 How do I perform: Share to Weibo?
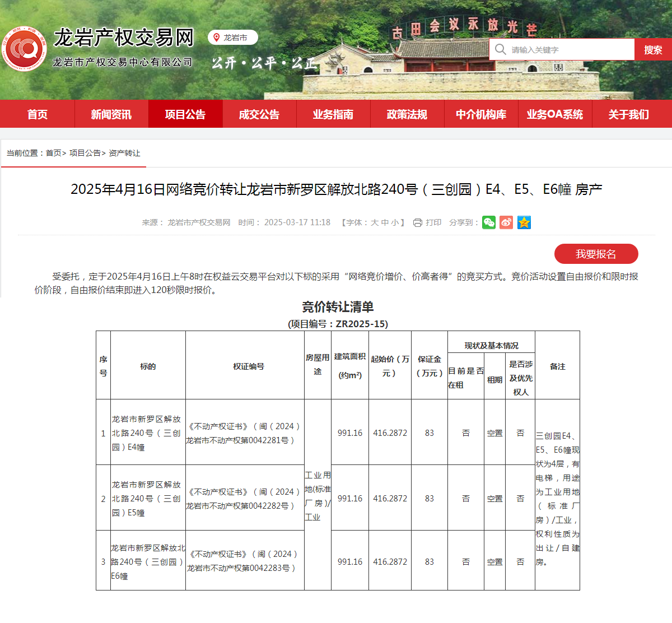(x=506, y=222)
